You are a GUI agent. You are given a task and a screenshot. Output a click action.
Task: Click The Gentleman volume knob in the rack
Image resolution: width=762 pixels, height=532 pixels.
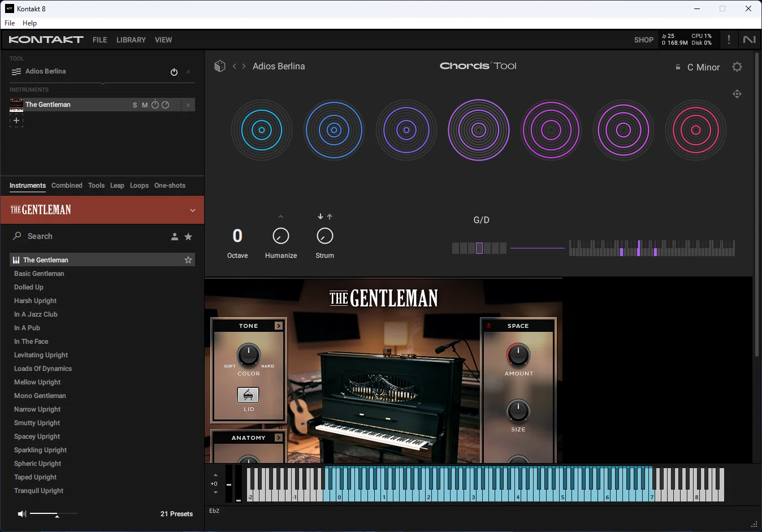(x=155, y=105)
